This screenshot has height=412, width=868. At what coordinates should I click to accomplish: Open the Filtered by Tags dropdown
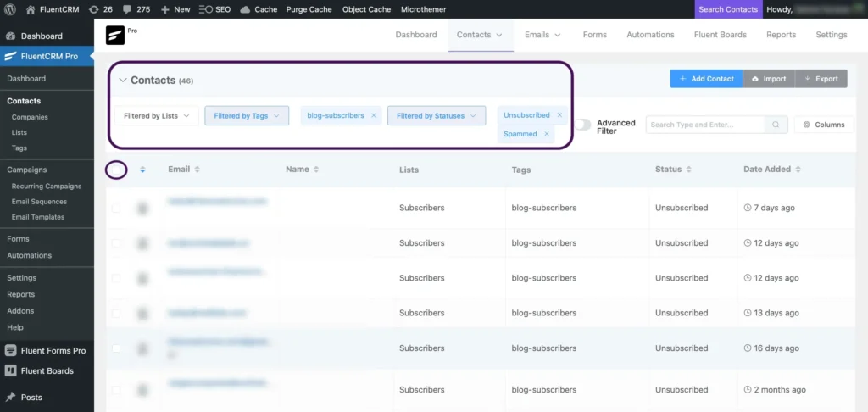click(247, 116)
